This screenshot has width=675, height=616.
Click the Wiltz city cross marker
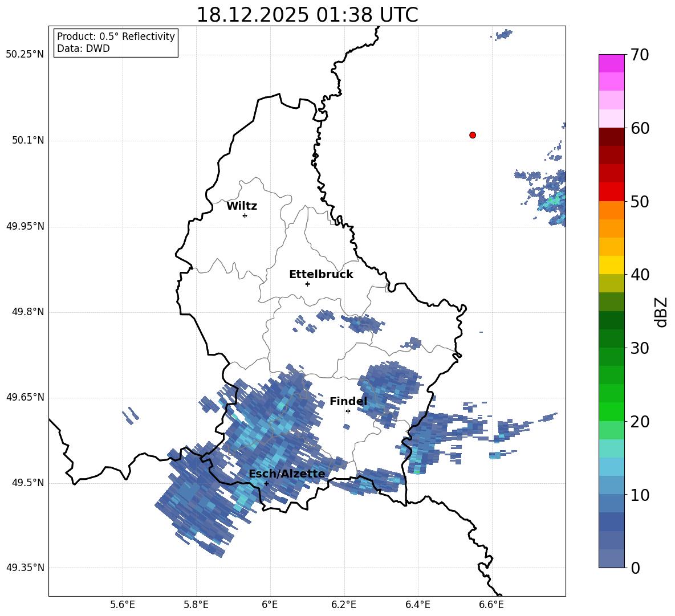[x=245, y=215]
